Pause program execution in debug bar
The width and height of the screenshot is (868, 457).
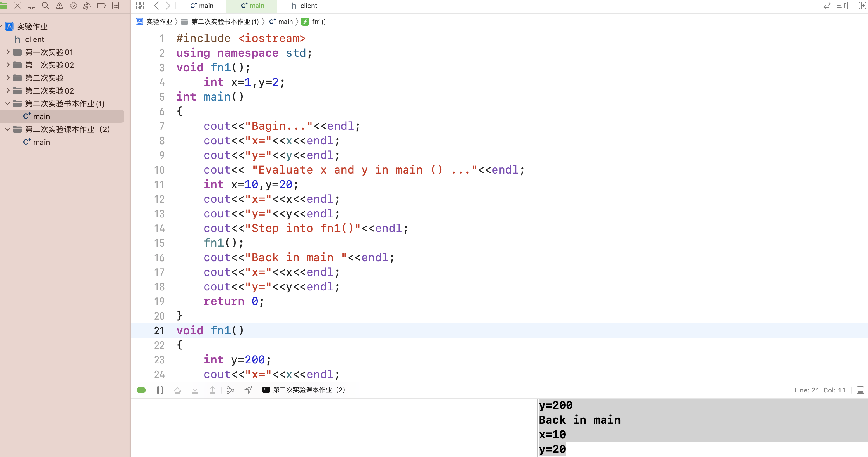[x=160, y=390]
